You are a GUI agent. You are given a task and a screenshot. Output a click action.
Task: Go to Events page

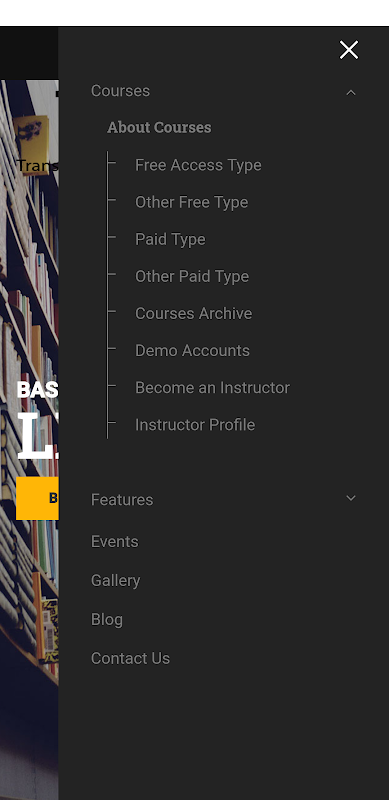[x=114, y=541]
